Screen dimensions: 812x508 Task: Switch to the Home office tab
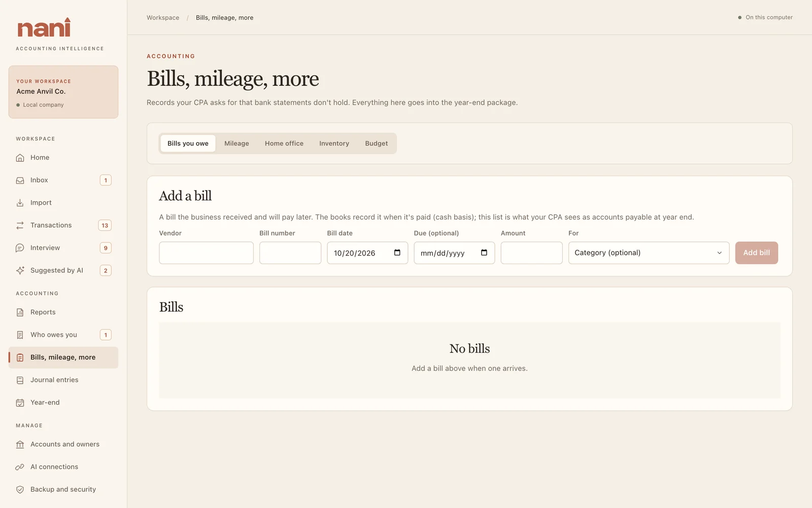[x=284, y=143]
